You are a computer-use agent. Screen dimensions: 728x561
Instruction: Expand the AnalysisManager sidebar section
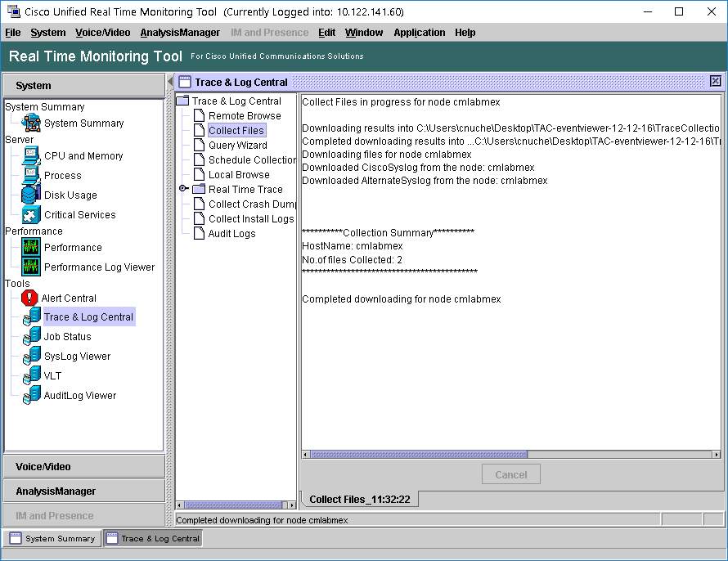coord(84,491)
